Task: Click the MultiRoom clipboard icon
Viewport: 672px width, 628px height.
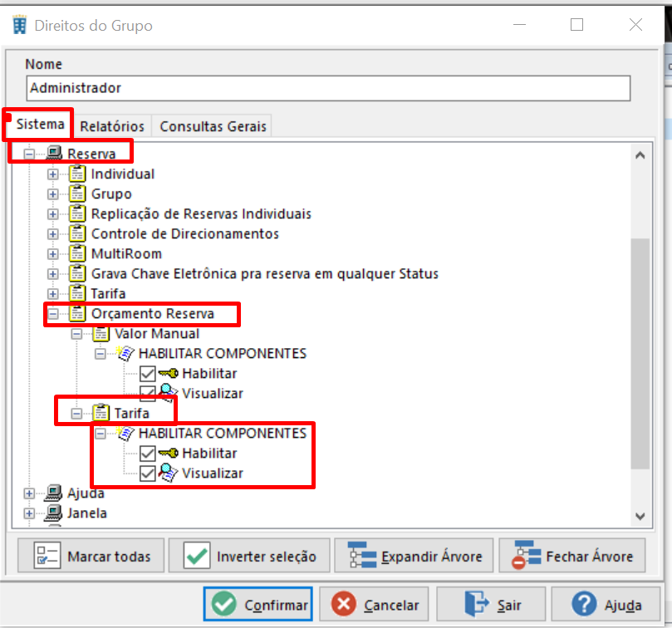Action: coord(77,253)
